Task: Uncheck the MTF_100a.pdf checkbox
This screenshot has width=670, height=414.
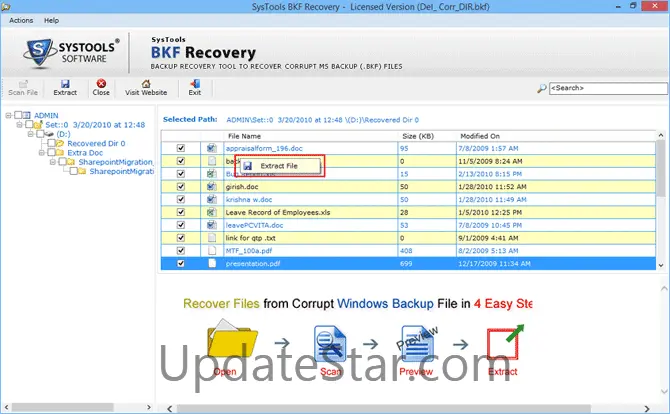Action: tap(181, 251)
